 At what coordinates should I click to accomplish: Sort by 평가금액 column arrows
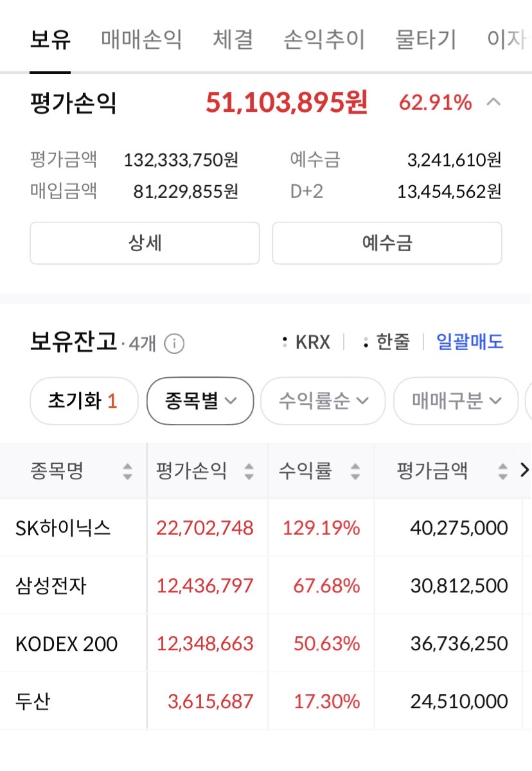(x=502, y=472)
